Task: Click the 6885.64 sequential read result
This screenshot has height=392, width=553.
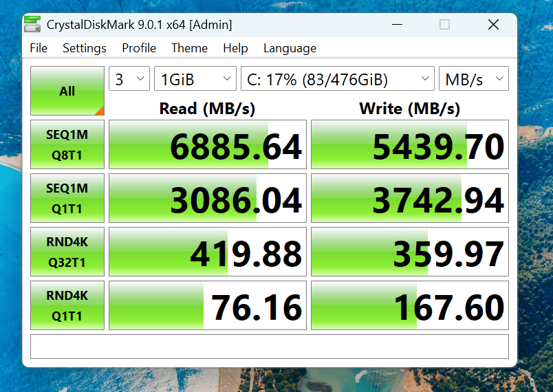Action: click(x=208, y=144)
